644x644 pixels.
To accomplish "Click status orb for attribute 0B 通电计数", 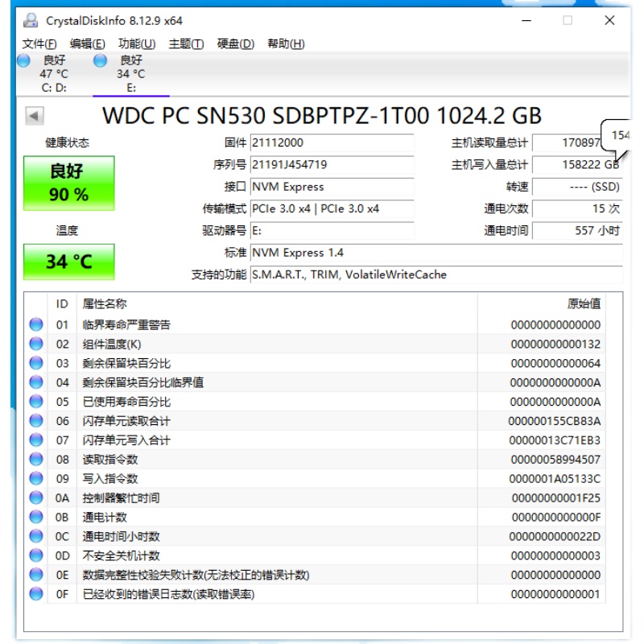I will [x=36, y=517].
